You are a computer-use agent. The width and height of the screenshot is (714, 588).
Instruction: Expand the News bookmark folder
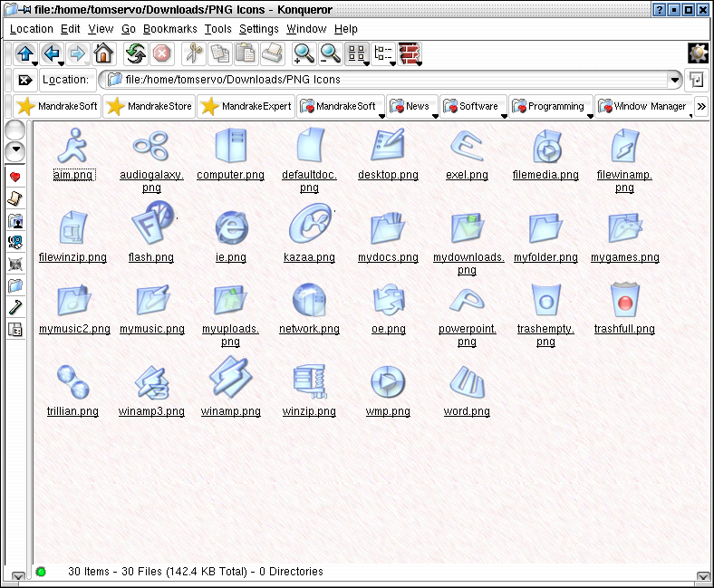[x=413, y=107]
